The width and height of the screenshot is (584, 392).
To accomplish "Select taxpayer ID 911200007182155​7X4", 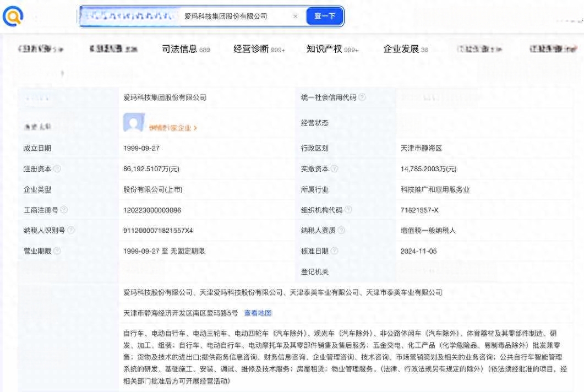I will [158, 230].
